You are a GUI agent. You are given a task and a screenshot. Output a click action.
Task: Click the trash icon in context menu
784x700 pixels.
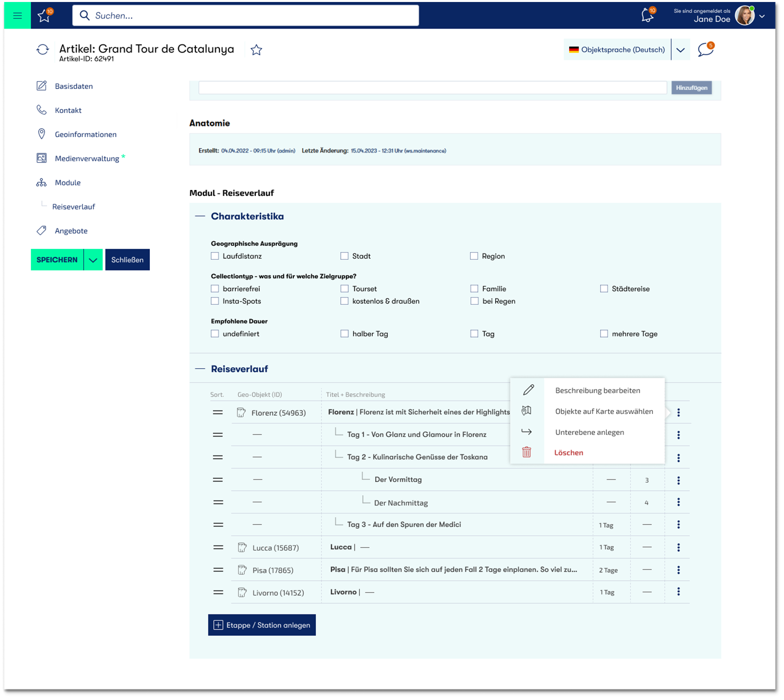point(527,452)
